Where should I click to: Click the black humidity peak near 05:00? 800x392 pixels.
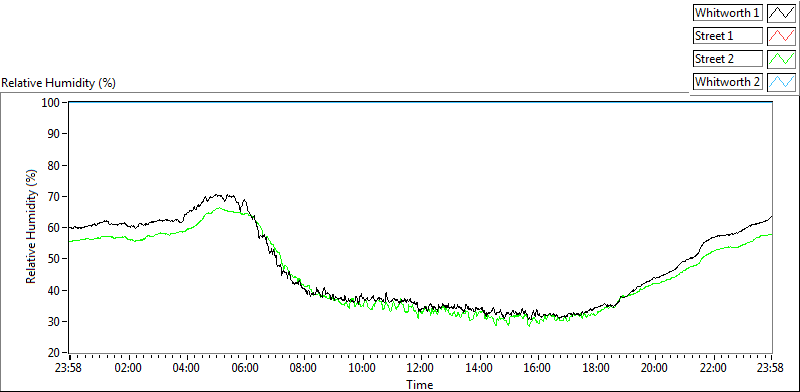point(218,195)
